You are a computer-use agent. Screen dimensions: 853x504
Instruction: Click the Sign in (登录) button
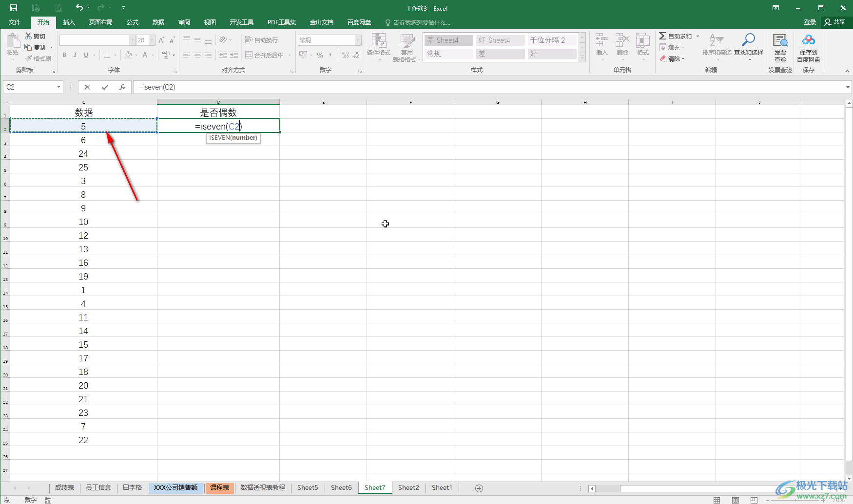[x=810, y=22]
